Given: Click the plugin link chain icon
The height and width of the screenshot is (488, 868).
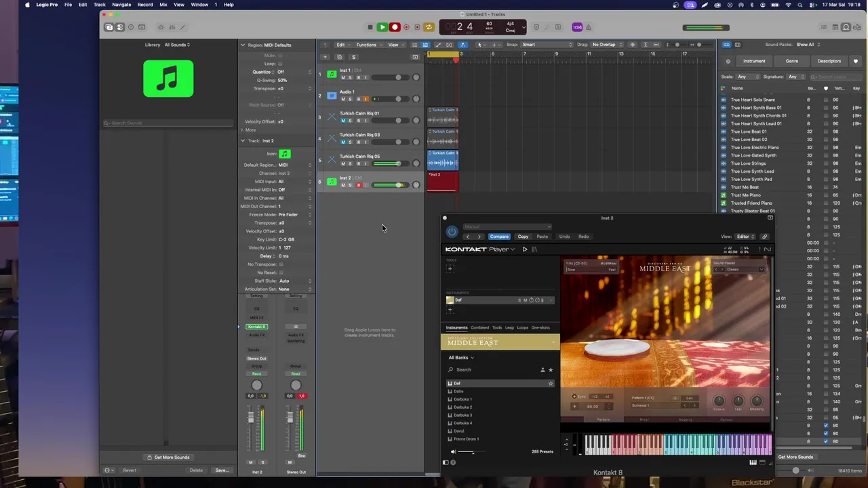Looking at the screenshot, I should click(764, 237).
